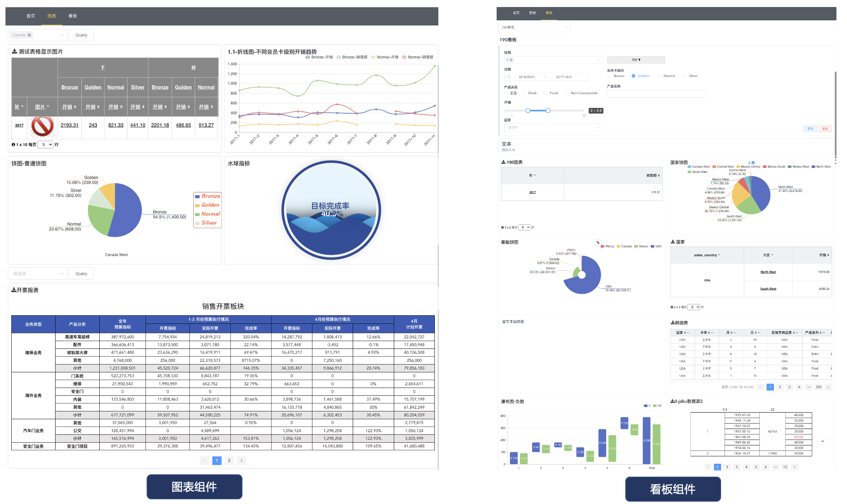Click the 产品名称 text input field
The image size is (847, 504).
[656, 94]
